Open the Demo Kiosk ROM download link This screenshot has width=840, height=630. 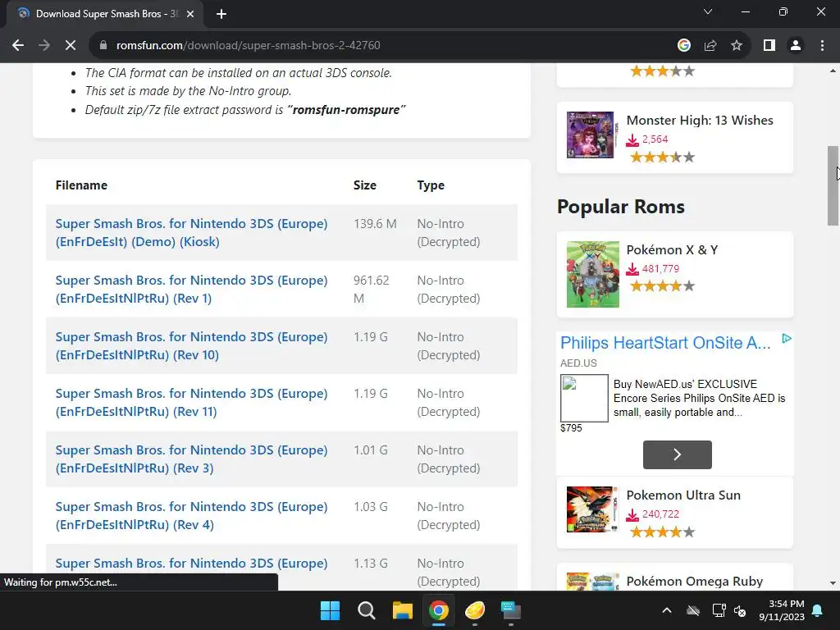point(191,232)
